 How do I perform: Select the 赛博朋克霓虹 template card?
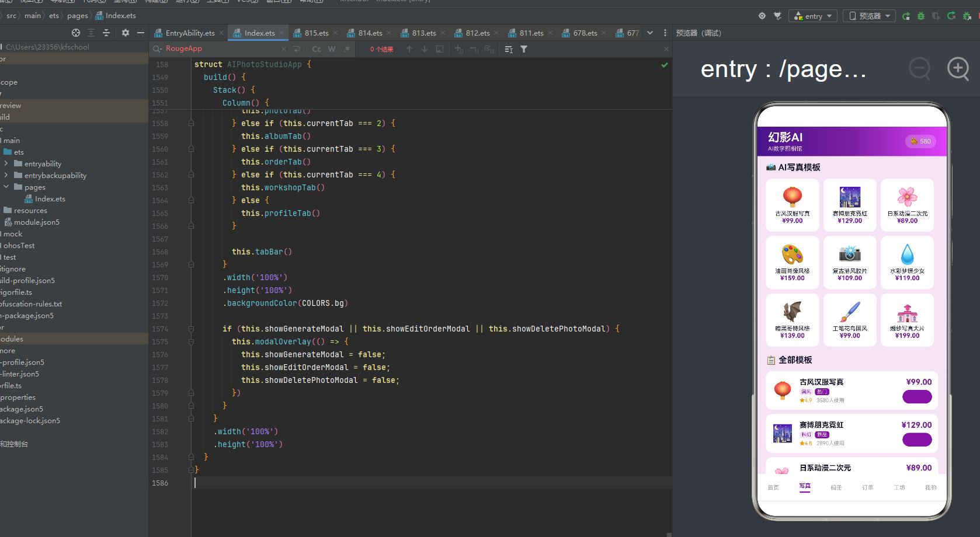point(850,205)
